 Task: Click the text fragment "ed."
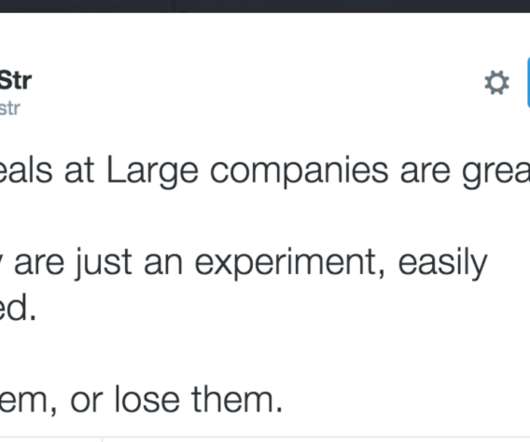click(x=18, y=309)
